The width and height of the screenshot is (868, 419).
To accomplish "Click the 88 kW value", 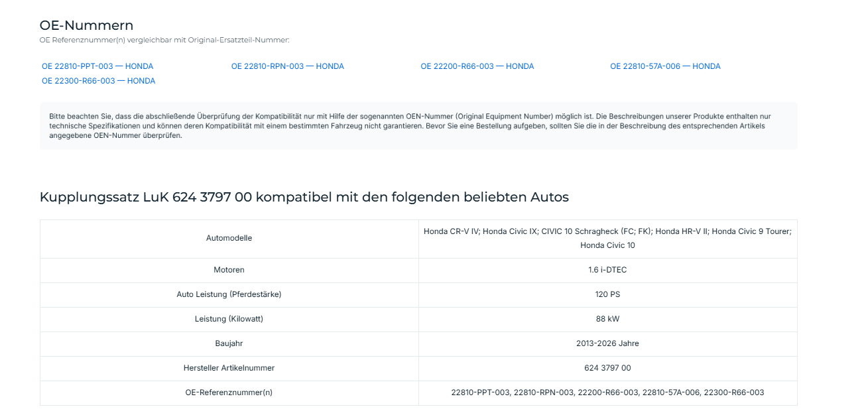I will pyautogui.click(x=607, y=319).
